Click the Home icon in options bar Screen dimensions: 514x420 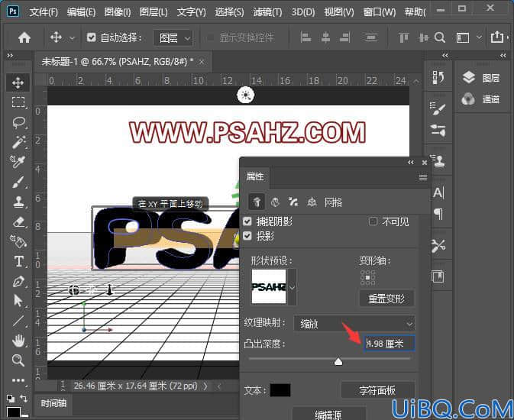[x=24, y=37]
